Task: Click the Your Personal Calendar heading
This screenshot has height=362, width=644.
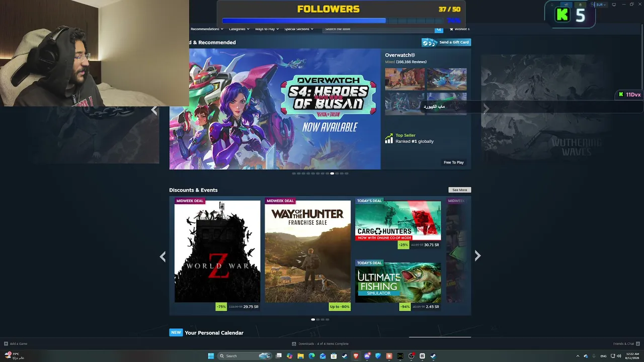Action: click(214, 333)
